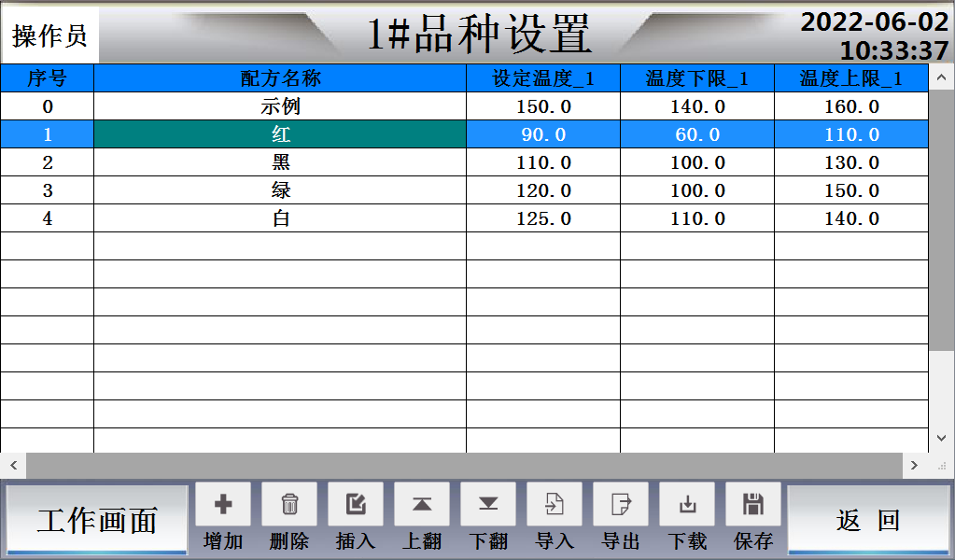This screenshot has height=560, width=955.
Task: Select the 插入 (insert) icon
Action: pos(355,505)
